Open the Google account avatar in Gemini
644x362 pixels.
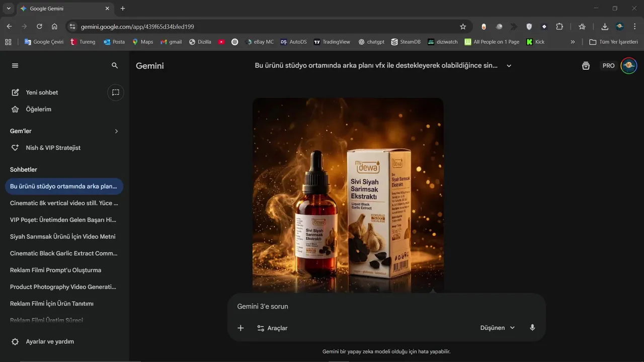pyautogui.click(x=628, y=66)
